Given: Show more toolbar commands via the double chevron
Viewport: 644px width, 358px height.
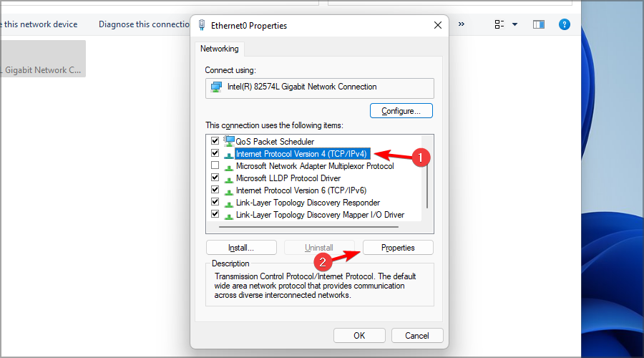Looking at the screenshot, I should 462,24.
